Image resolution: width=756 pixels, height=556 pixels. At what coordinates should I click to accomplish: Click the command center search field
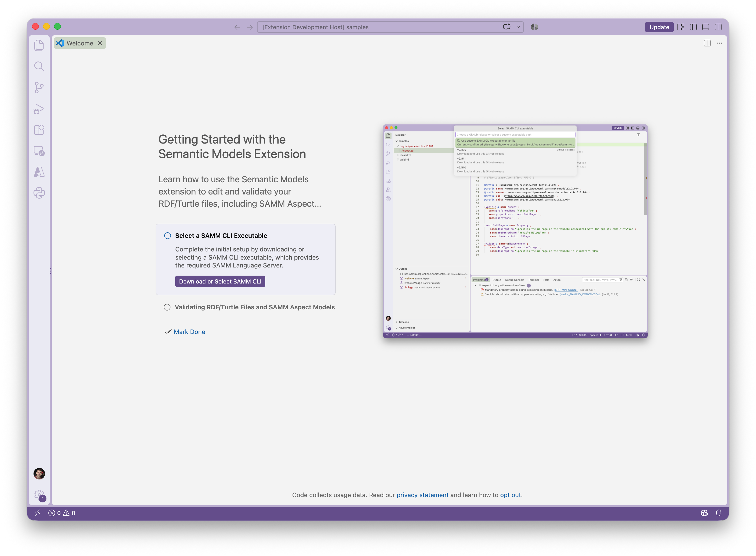(x=378, y=27)
